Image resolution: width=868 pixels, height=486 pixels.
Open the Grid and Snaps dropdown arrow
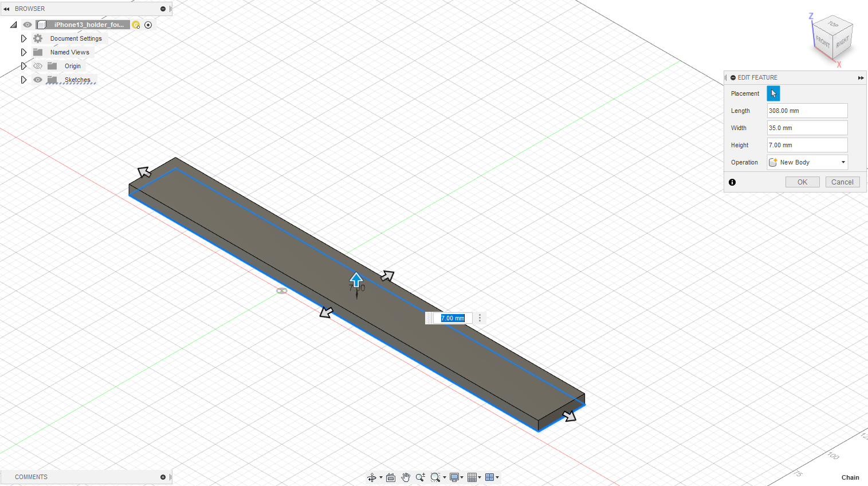click(480, 477)
